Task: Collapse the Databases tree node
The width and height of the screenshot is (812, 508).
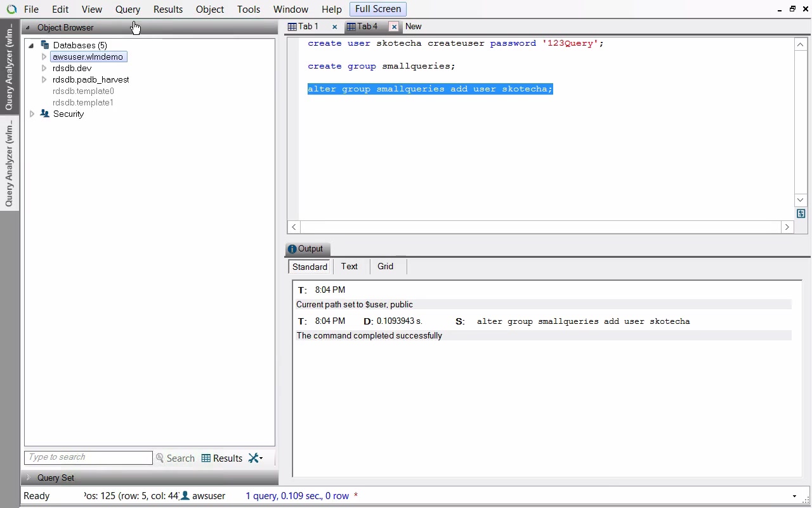Action: click(x=31, y=45)
